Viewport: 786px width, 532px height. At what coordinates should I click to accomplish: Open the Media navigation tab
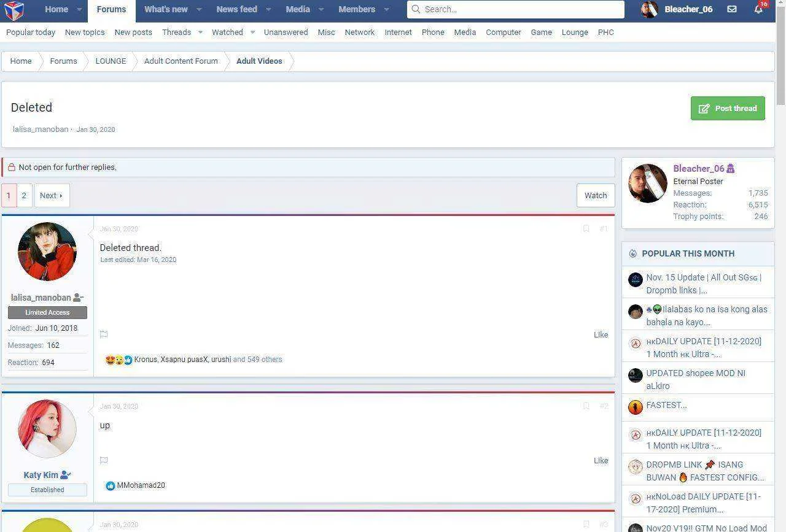(x=298, y=9)
